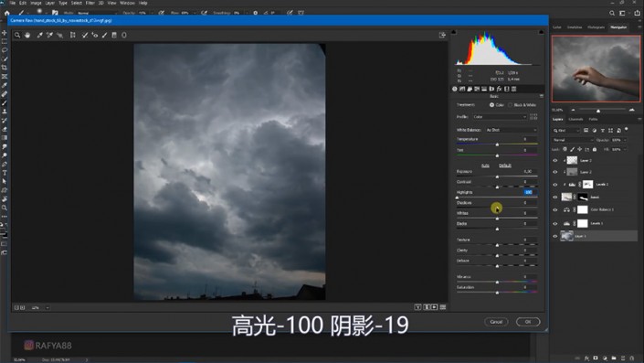
Task: Select the Photoshop Move tool
Action: point(4,33)
